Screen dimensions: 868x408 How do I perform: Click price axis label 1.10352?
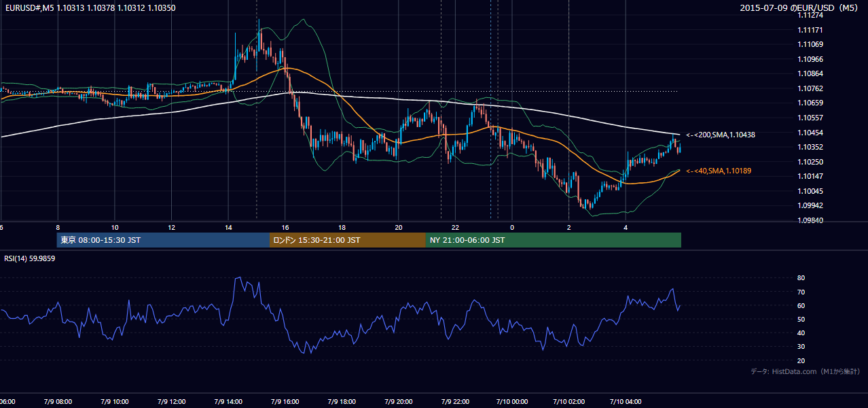click(x=811, y=147)
